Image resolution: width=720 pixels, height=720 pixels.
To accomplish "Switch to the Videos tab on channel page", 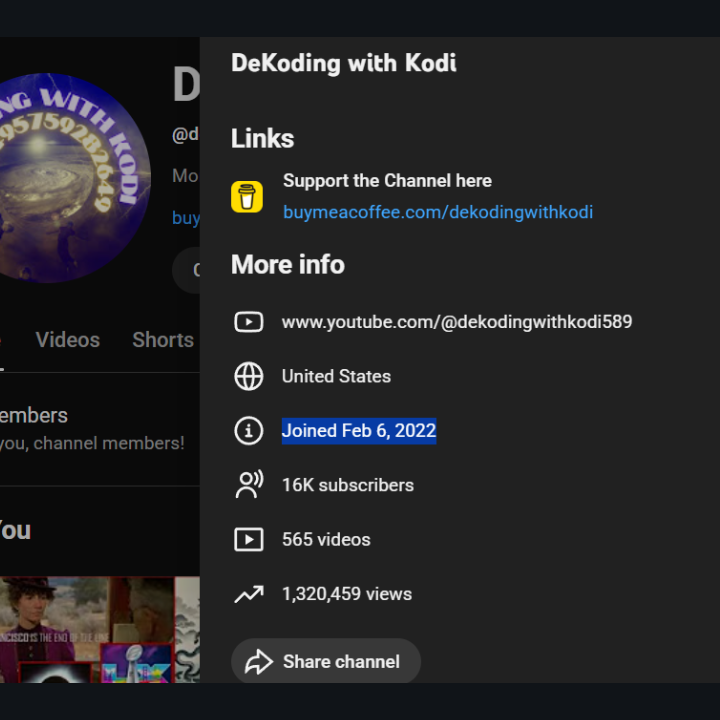I will click(68, 340).
